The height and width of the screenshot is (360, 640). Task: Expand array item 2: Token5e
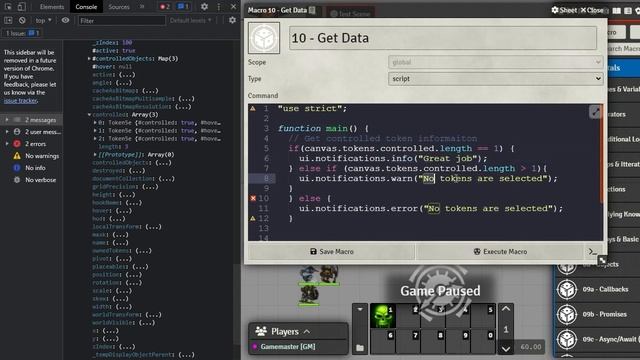click(x=95, y=138)
